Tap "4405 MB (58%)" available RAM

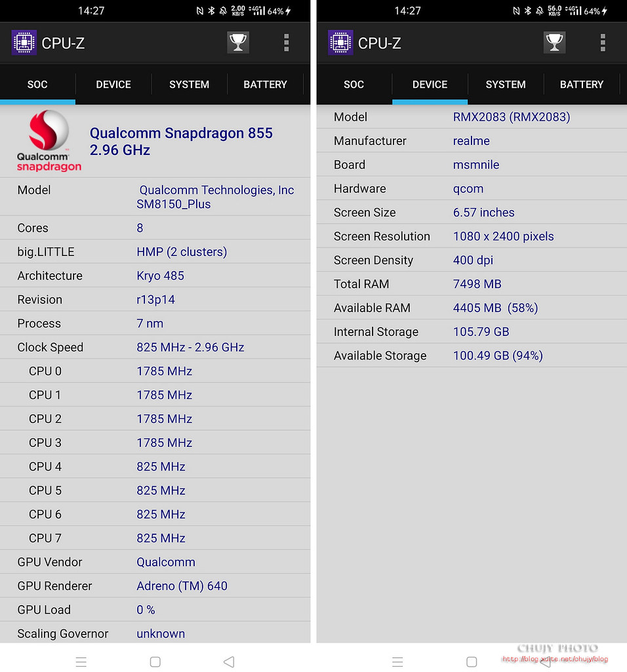[x=496, y=308]
